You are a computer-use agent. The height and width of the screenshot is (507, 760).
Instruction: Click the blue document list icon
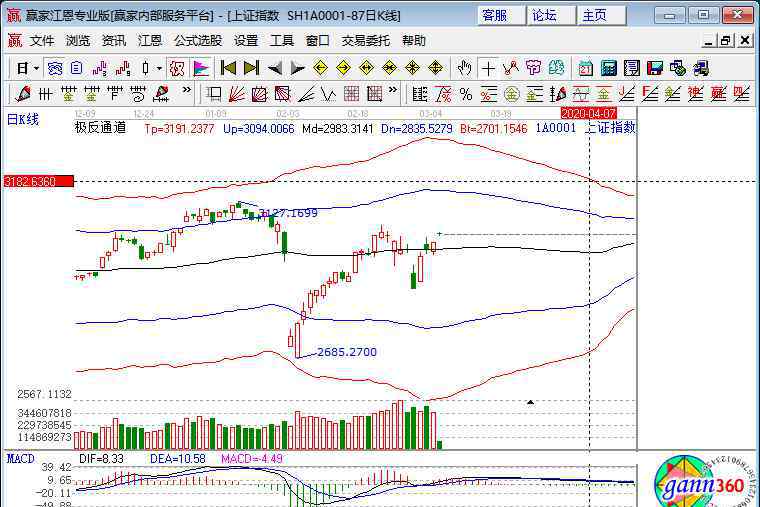coord(77,68)
